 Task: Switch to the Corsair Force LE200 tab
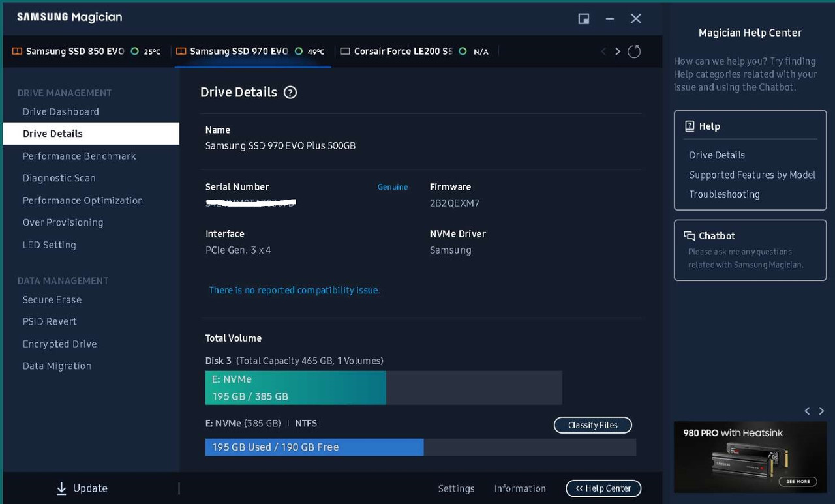[416, 52]
